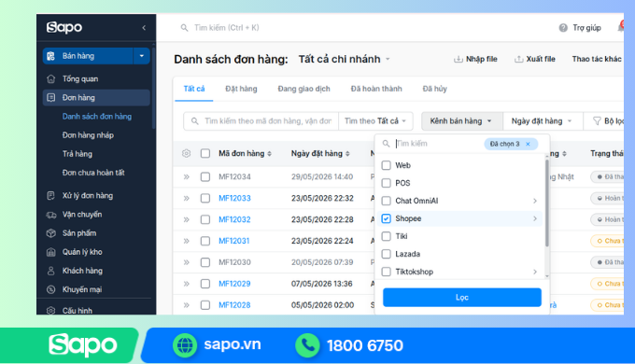Tick the Chat OmniAI checkbox
The image size is (635, 364).
coord(387,201)
